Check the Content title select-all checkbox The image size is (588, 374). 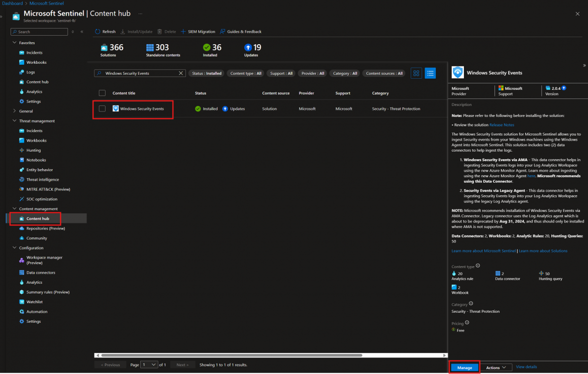tap(102, 92)
